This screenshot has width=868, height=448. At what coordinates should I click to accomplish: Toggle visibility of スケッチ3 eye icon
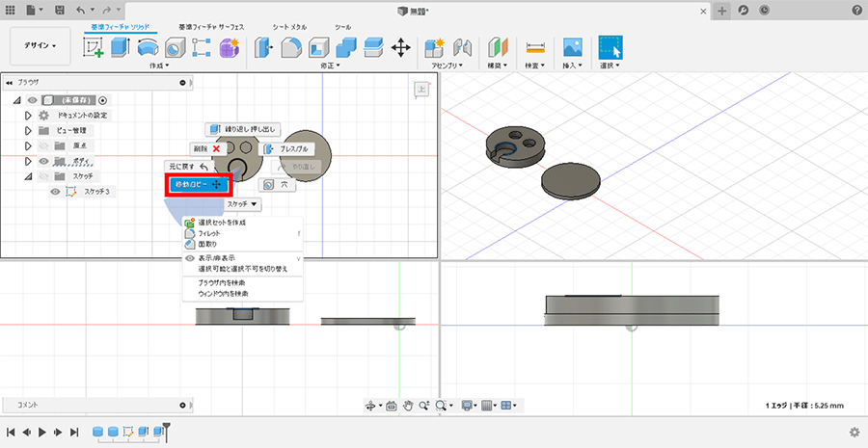click(56, 192)
